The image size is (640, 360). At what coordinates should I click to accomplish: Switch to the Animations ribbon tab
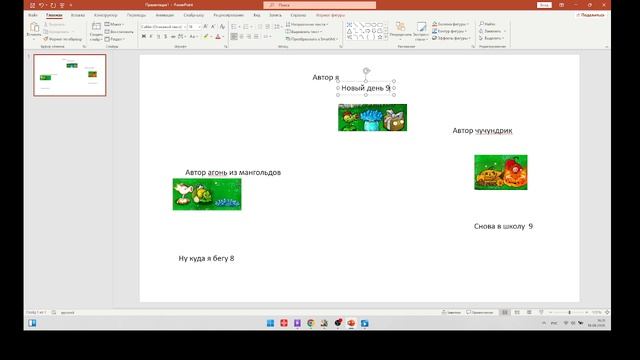tap(165, 15)
